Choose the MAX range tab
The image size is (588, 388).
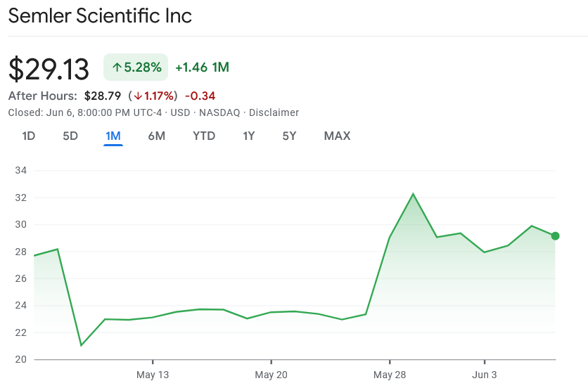tap(337, 136)
